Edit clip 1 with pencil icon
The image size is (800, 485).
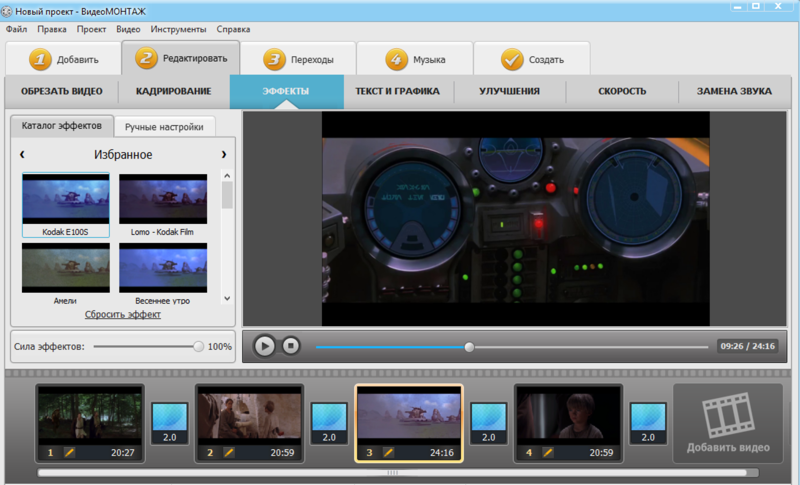(69, 452)
